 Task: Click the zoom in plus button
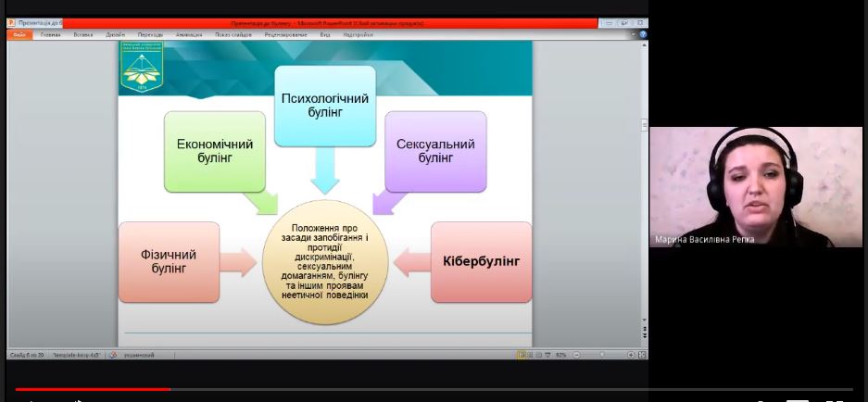[x=631, y=355]
